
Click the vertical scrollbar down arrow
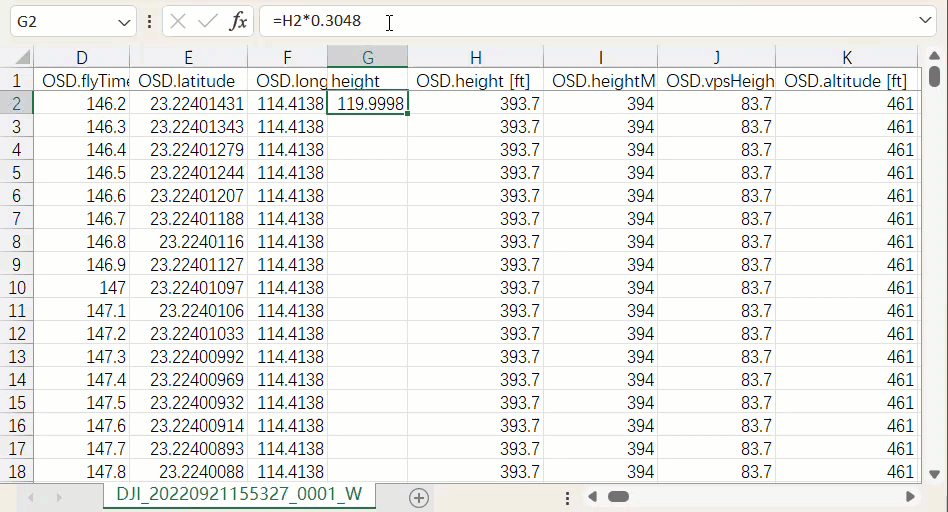pyautogui.click(x=934, y=473)
